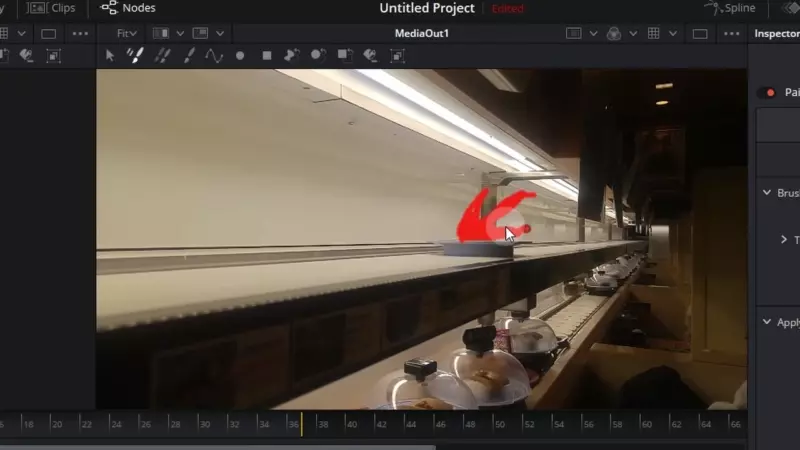Open the Fit zoom level dropdown
Screen dimensions: 800x450
pos(127,34)
